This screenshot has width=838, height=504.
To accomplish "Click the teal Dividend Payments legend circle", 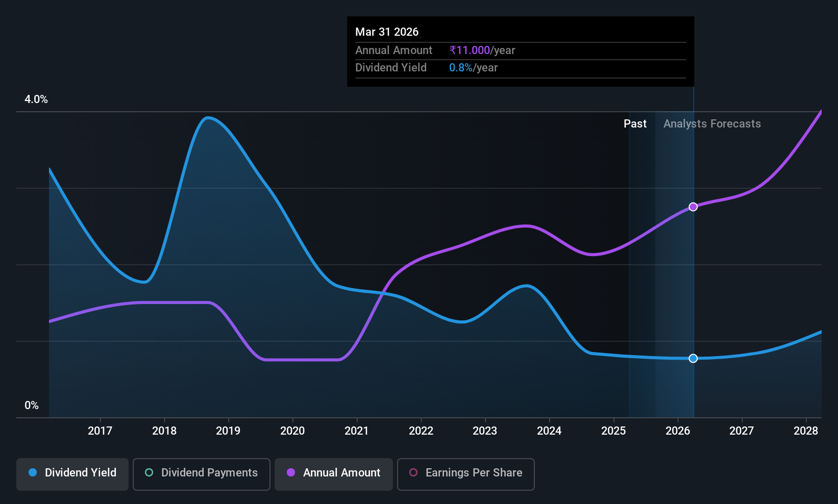I will (x=149, y=472).
